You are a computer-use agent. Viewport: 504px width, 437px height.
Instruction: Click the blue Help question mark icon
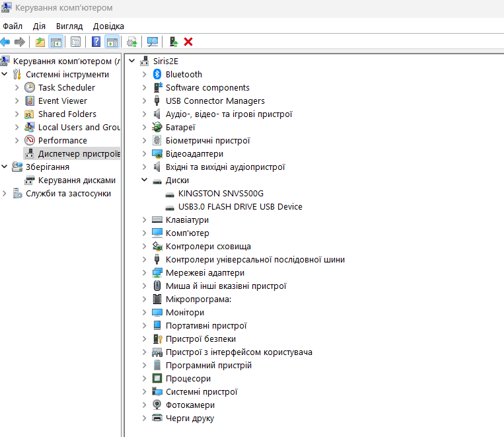(x=96, y=42)
